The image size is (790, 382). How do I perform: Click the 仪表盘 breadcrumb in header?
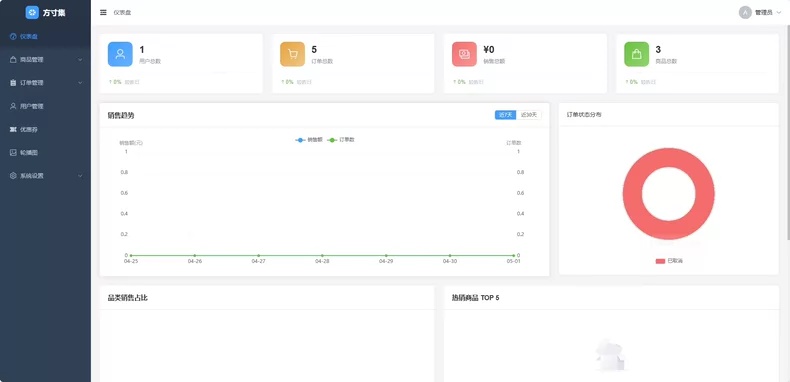[x=122, y=13]
